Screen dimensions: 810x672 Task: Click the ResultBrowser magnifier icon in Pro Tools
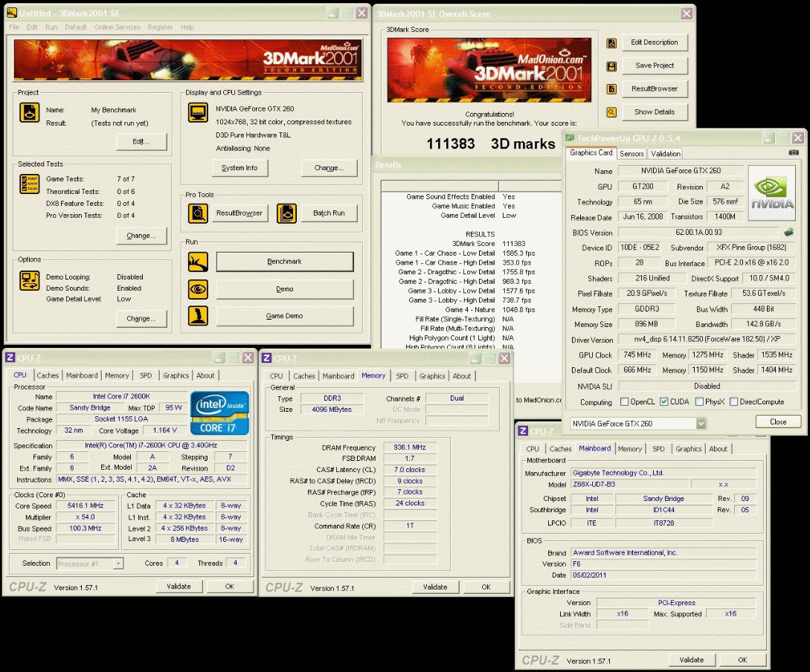198,213
